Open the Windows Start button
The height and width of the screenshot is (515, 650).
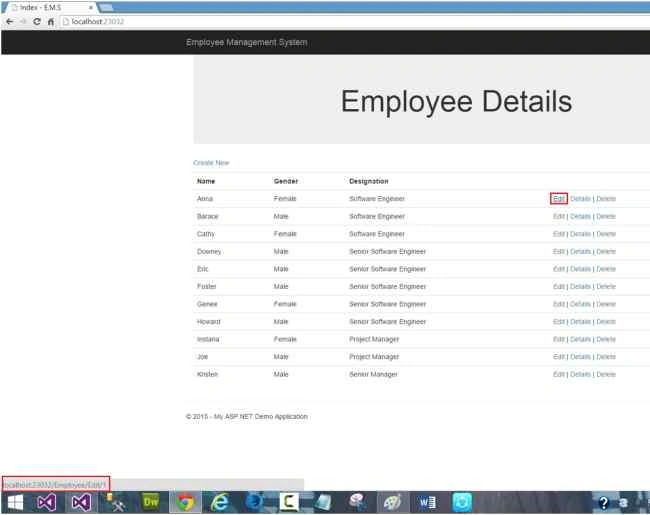pyautogui.click(x=15, y=503)
